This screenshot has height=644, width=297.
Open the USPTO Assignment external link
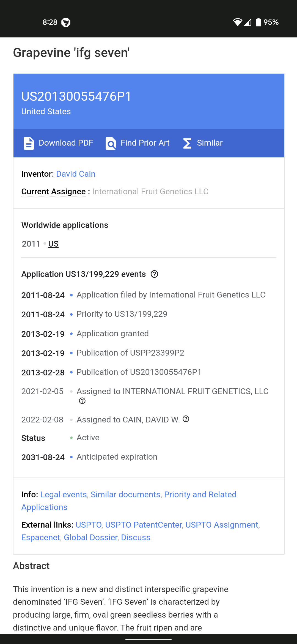point(222,525)
